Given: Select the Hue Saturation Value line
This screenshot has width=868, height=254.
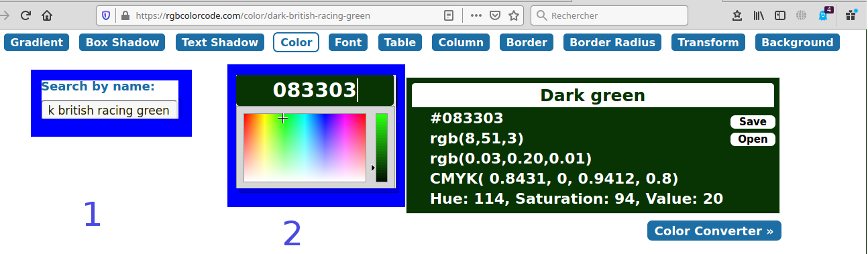Looking at the screenshot, I should pos(576,198).
